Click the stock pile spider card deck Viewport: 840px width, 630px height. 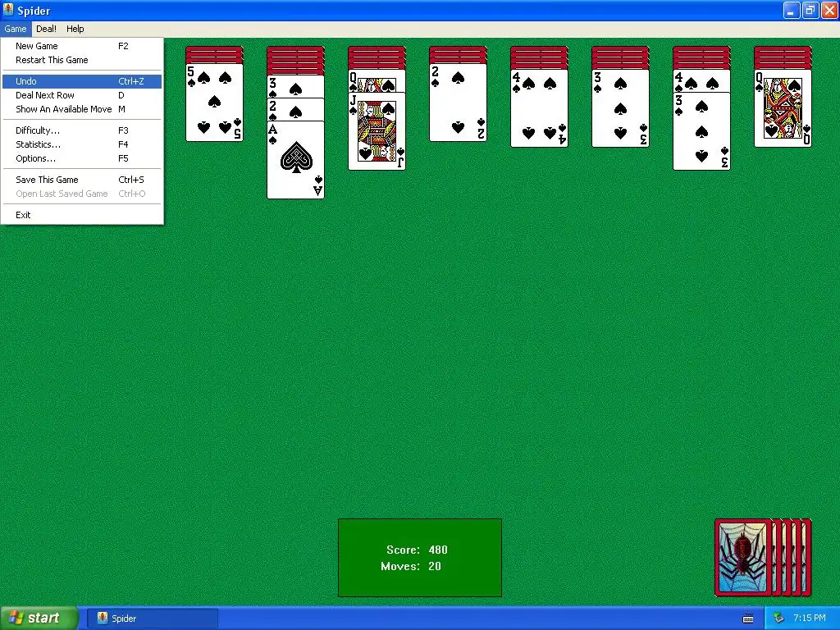point(763,557)
